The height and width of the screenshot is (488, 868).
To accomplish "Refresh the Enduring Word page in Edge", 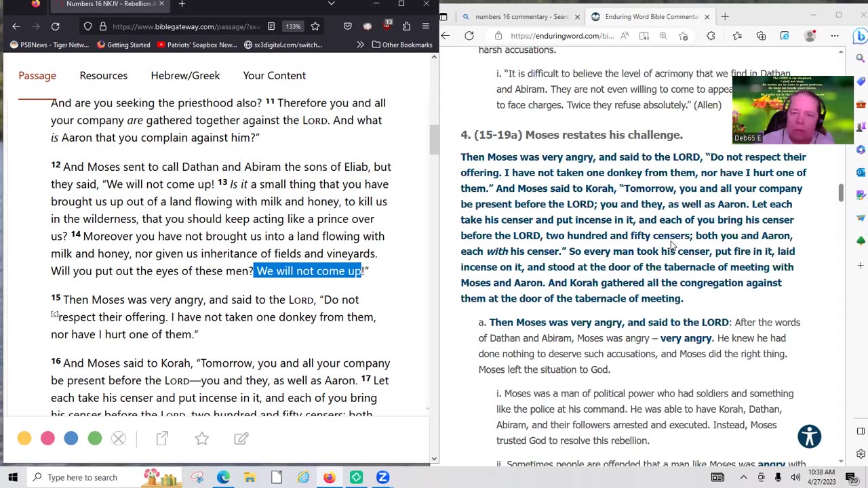I will tap(469, 36).
